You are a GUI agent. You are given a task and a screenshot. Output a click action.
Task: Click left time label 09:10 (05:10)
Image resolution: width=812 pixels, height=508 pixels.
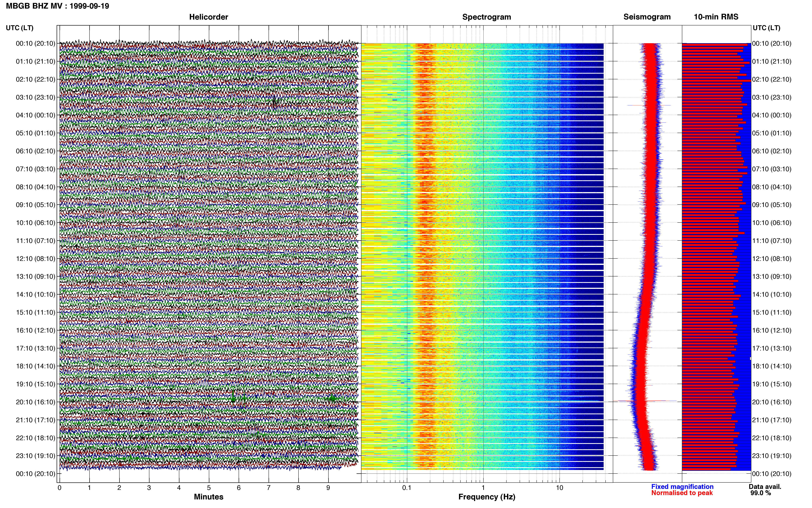36,205
